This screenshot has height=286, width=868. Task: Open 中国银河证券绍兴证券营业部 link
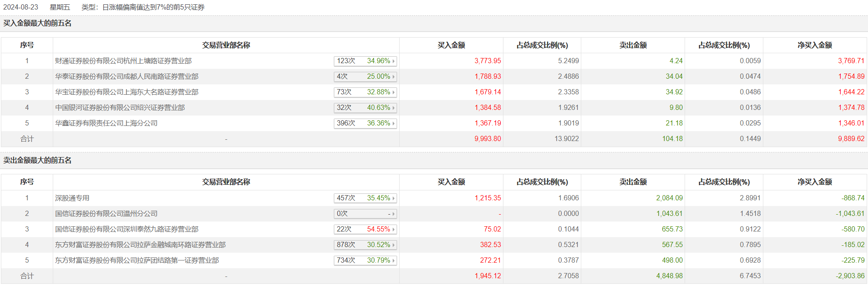(x=120, y=108)
